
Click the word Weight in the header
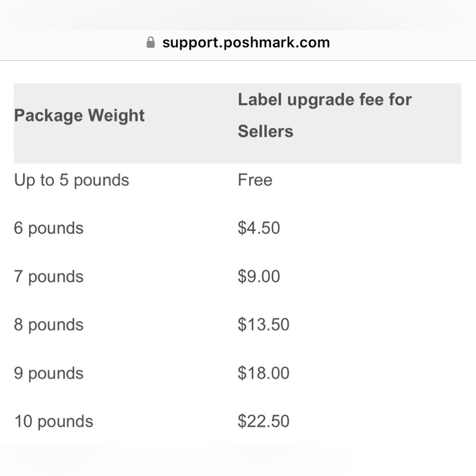pyautogui.click(x=116, y=116)
